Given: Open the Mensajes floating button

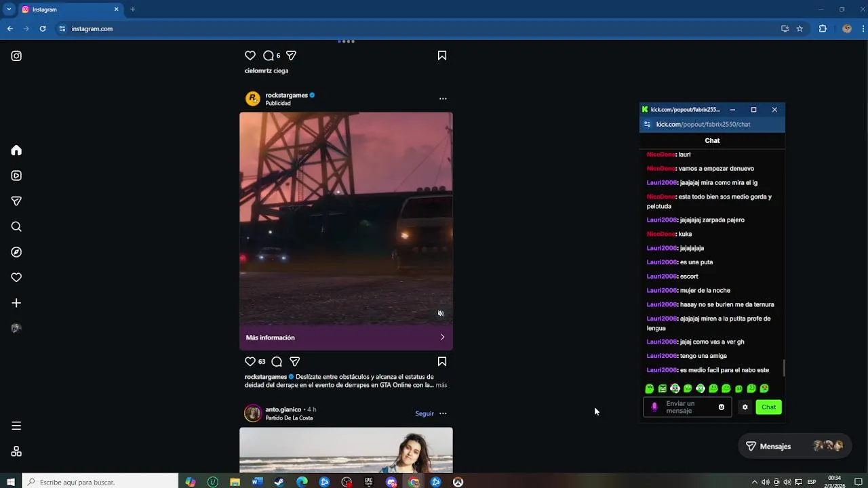Looking at the screenshot, I should click(x=794, y=446).
